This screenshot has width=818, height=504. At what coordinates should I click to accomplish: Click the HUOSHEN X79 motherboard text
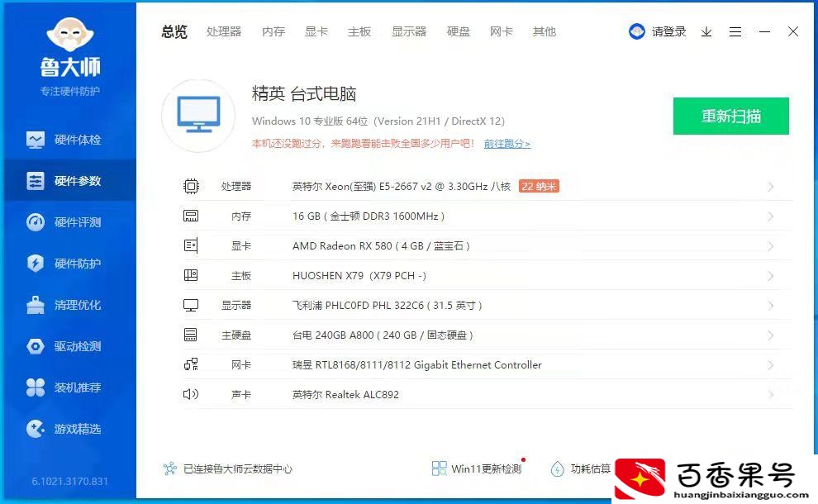[x=359, y=275]
